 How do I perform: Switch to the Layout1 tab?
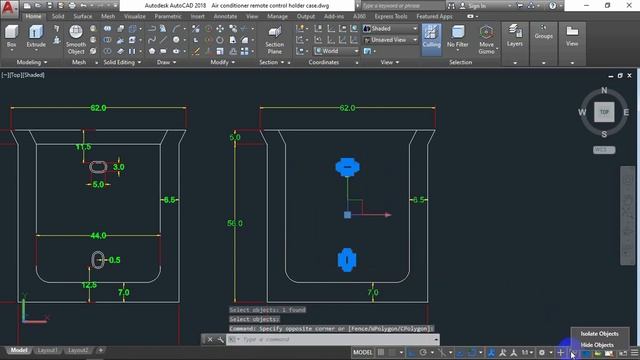click(x=47, y=350)
